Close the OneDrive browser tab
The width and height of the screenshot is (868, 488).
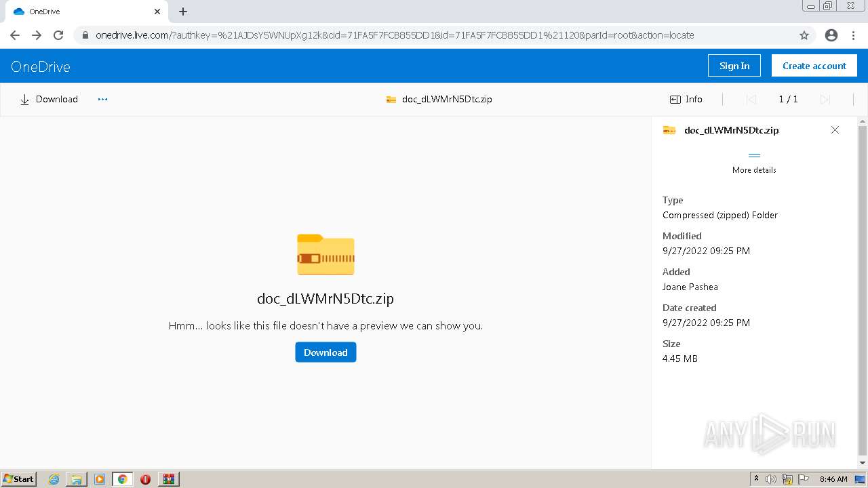coord(157,12)
